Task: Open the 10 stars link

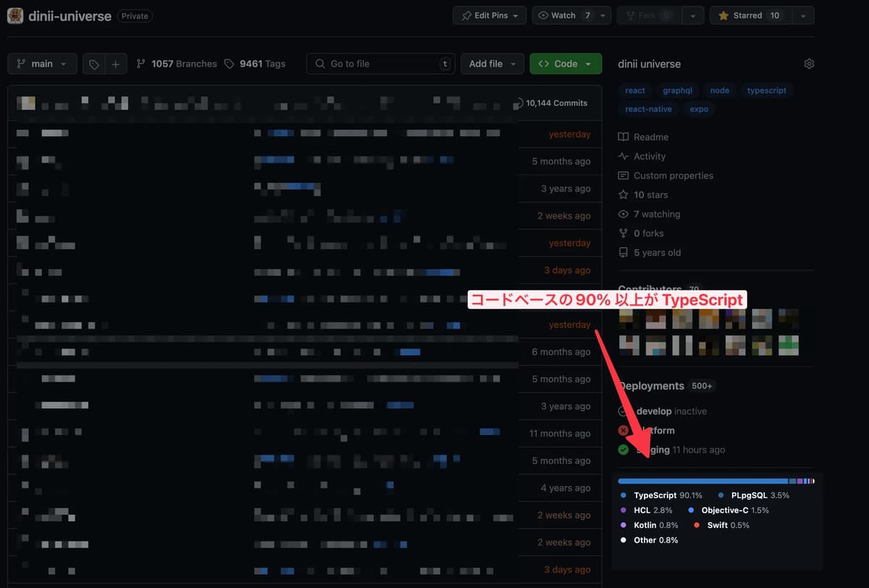Action: tap(643, 195)
